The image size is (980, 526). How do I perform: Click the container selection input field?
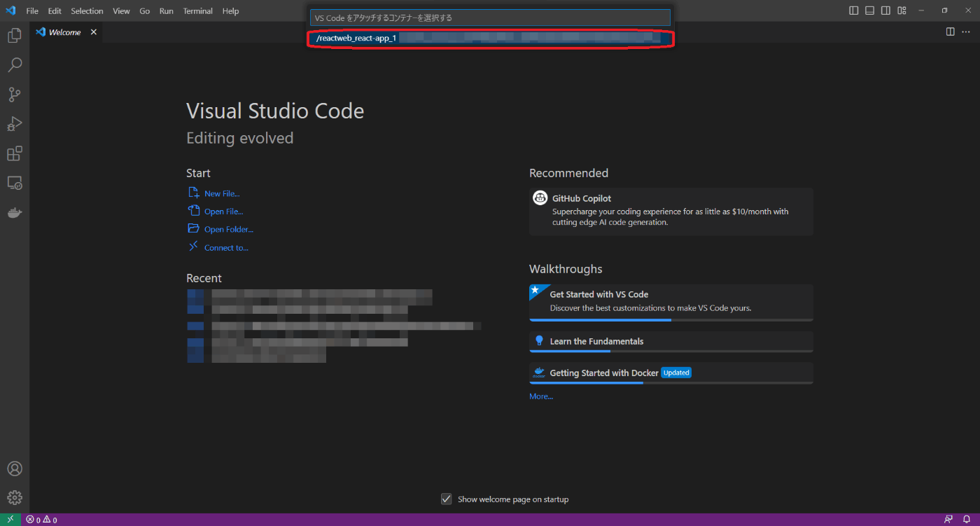click(x=490, y=18)
